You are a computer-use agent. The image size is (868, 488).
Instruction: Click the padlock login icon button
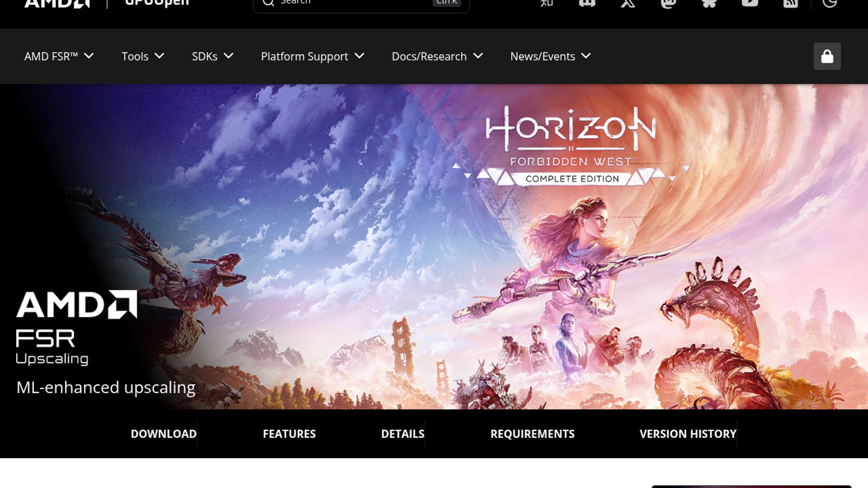point(827,56)
